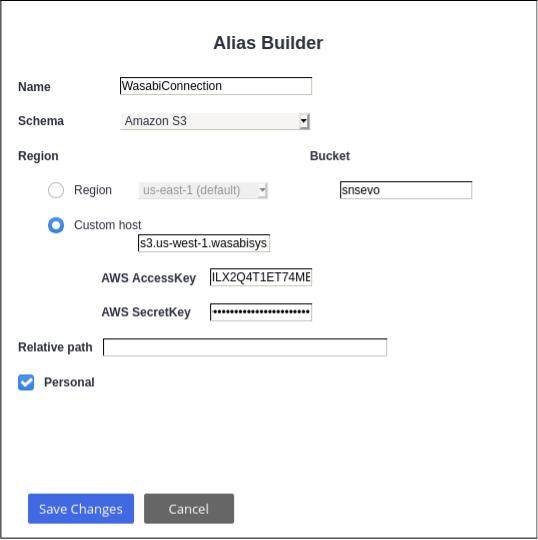Click the AWS AccessKey label
538x540 pixels.
(148, 278)
